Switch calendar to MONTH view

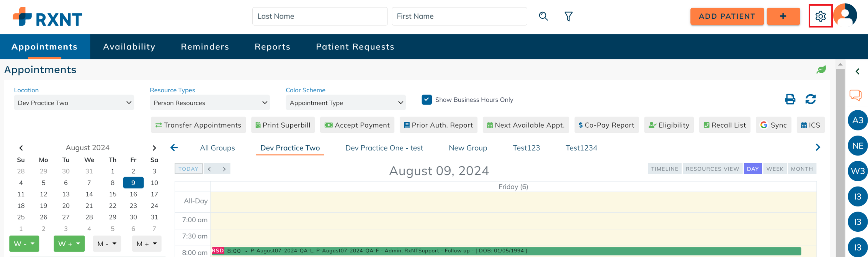[802, 169]
